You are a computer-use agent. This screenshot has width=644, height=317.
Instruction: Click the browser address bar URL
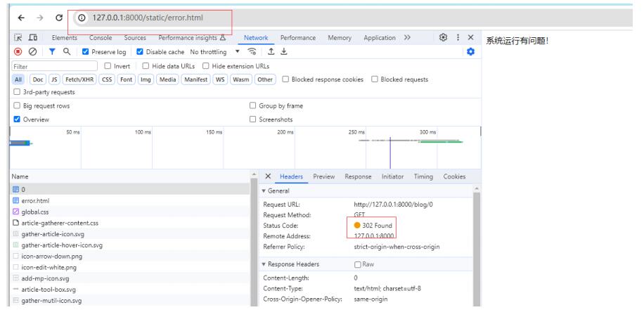(148, 18)
